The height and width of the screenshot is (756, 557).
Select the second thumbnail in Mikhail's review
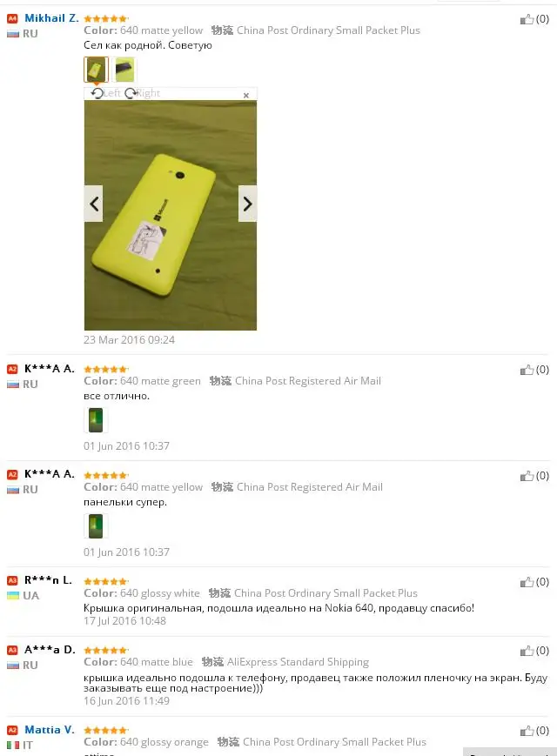tap(124, 70)
